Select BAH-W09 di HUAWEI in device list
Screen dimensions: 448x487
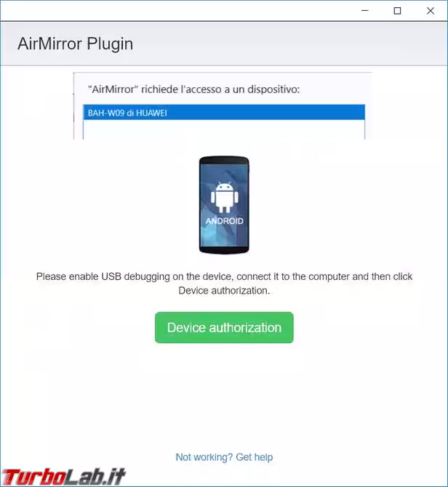coord(224,113)
